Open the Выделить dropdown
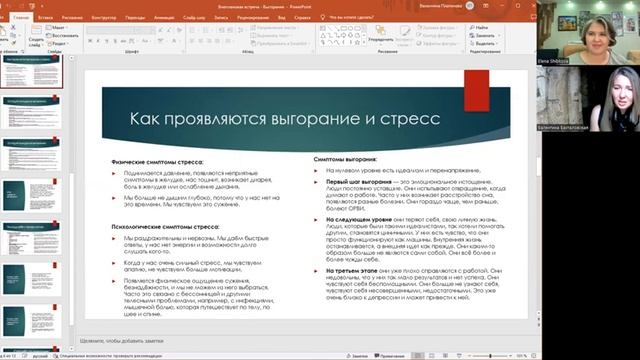640x360 pixels. [x=484, y=43]
